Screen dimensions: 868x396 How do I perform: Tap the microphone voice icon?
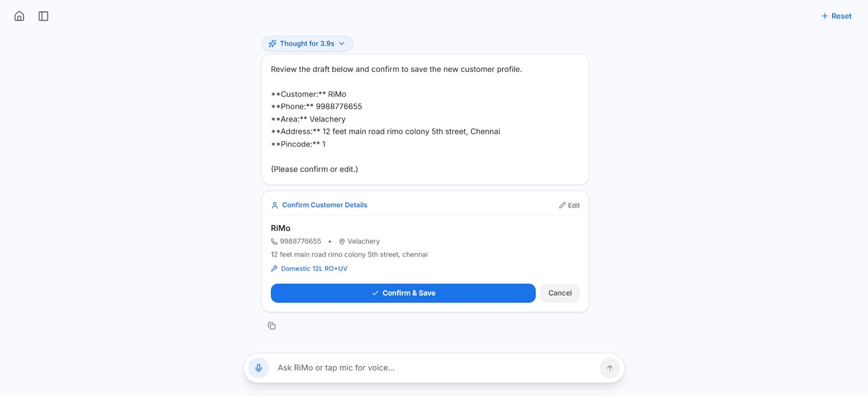[258, 368]
